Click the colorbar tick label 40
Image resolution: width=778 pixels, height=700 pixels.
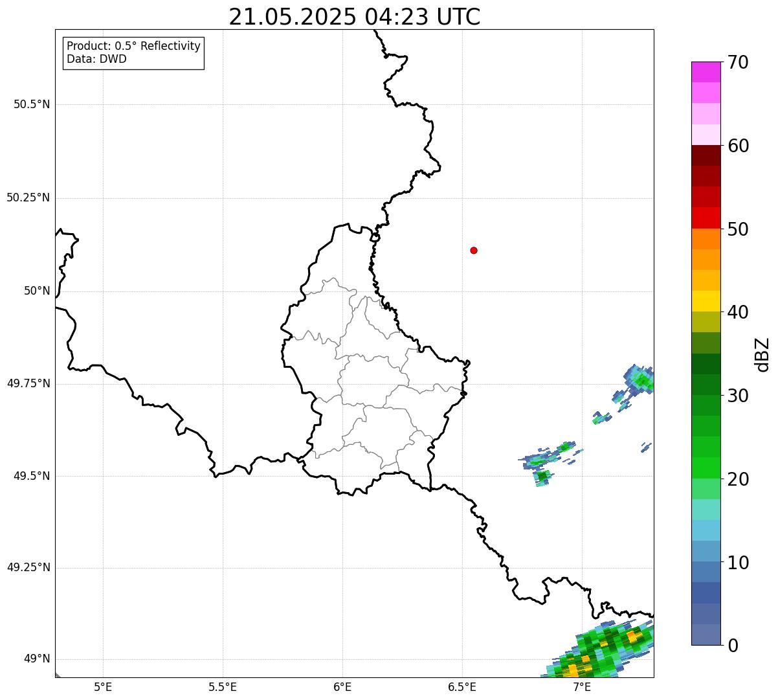[738, 312]
